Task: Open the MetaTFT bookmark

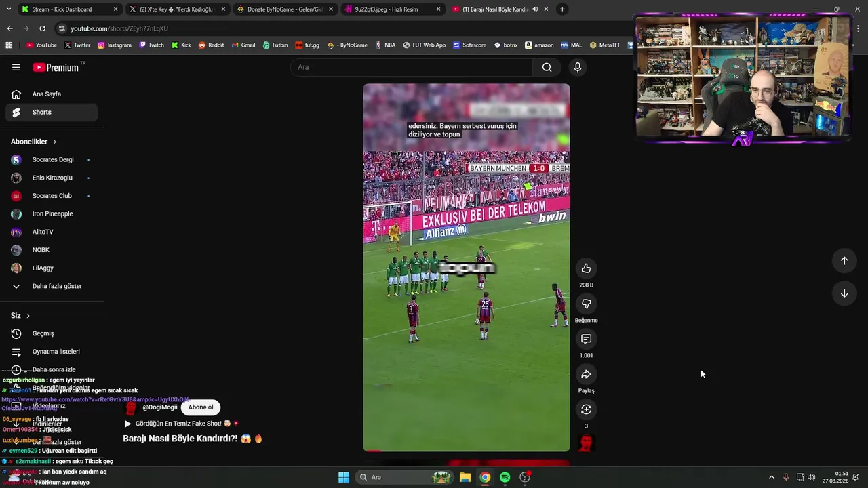Action: 605,45
